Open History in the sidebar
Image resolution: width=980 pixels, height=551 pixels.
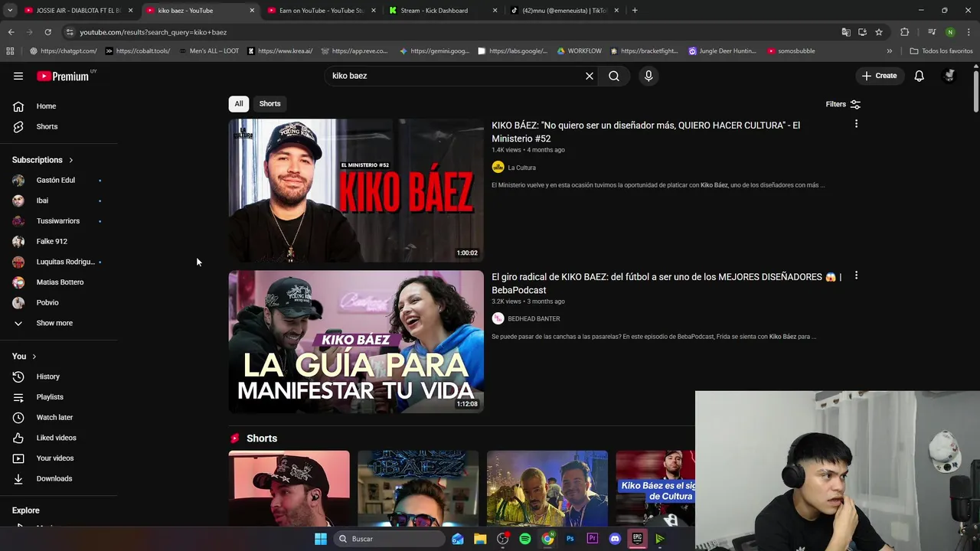(47, 377)
